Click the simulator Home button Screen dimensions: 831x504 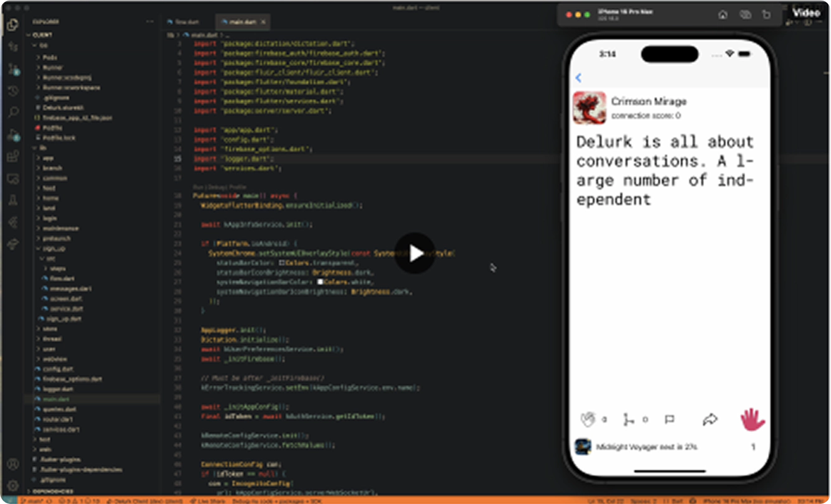723,14
